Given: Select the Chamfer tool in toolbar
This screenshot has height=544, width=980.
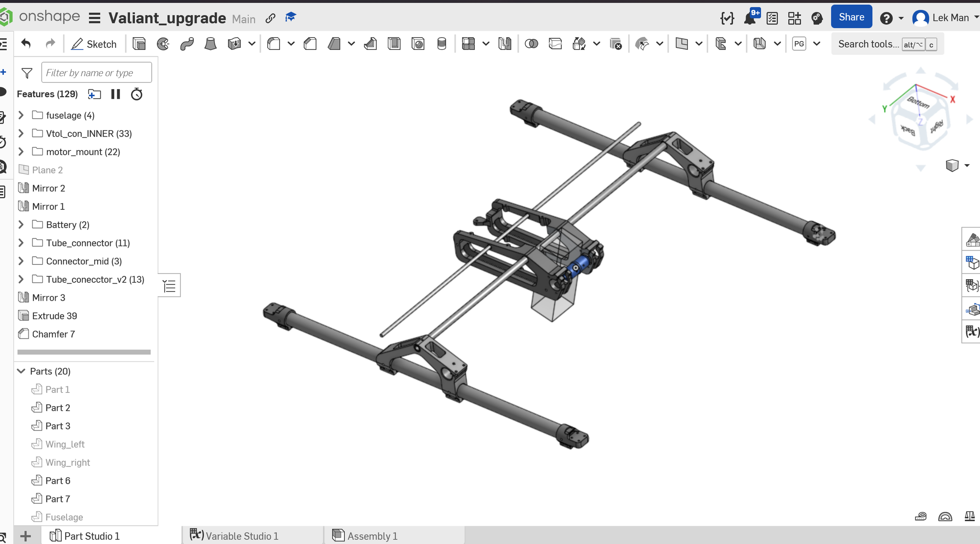Looking at the screenshot, I should (x=310, y=44).
